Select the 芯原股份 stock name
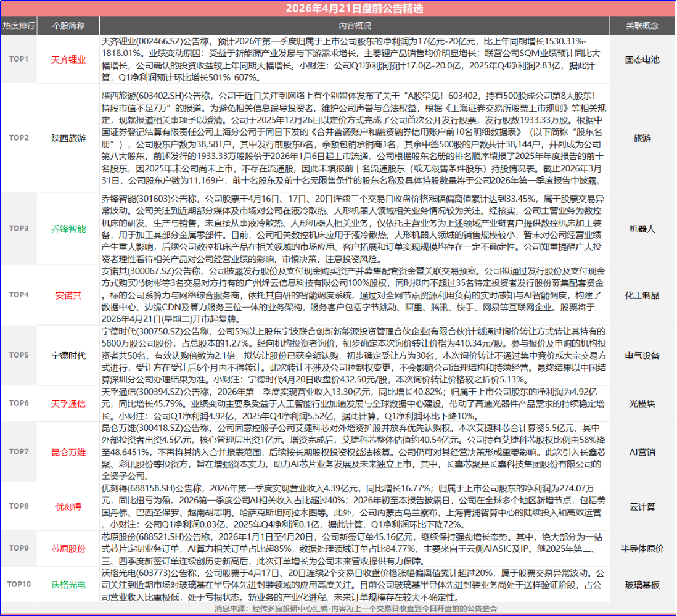This screenshot has height=616, width=677. 68,548
